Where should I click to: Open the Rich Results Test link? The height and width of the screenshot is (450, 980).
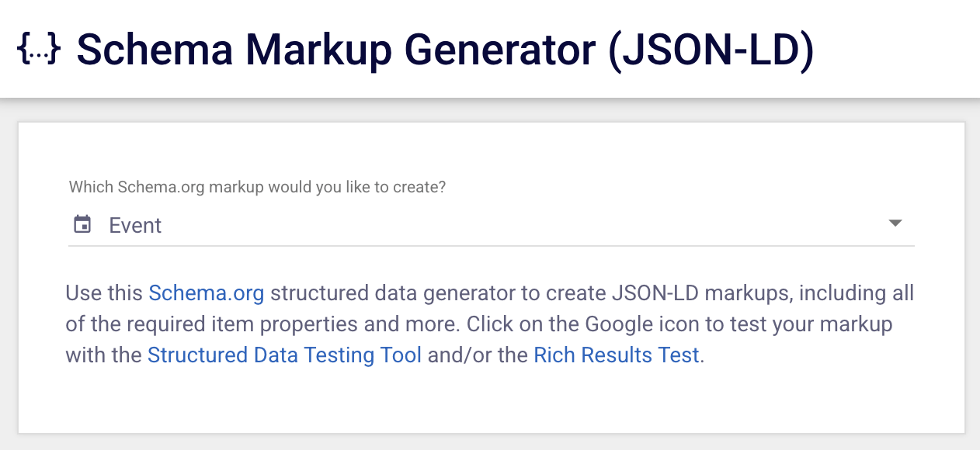[x=616, y=355]
